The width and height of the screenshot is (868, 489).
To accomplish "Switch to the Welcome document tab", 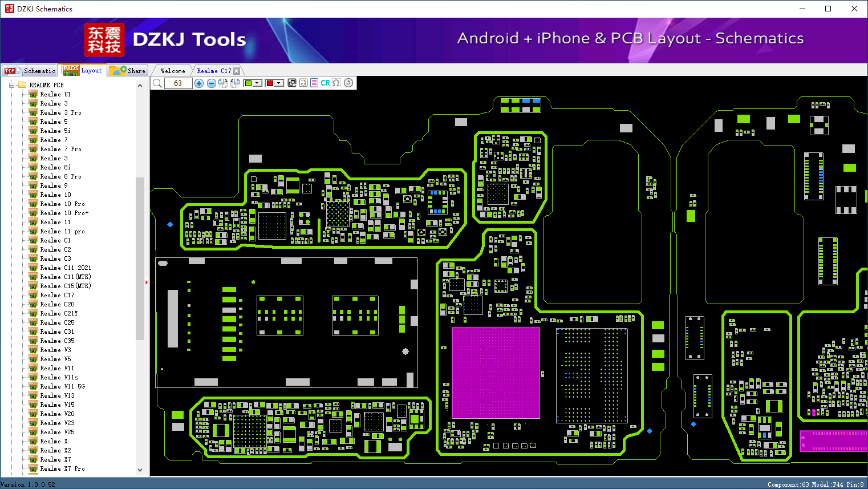I will tap(173, 71).
